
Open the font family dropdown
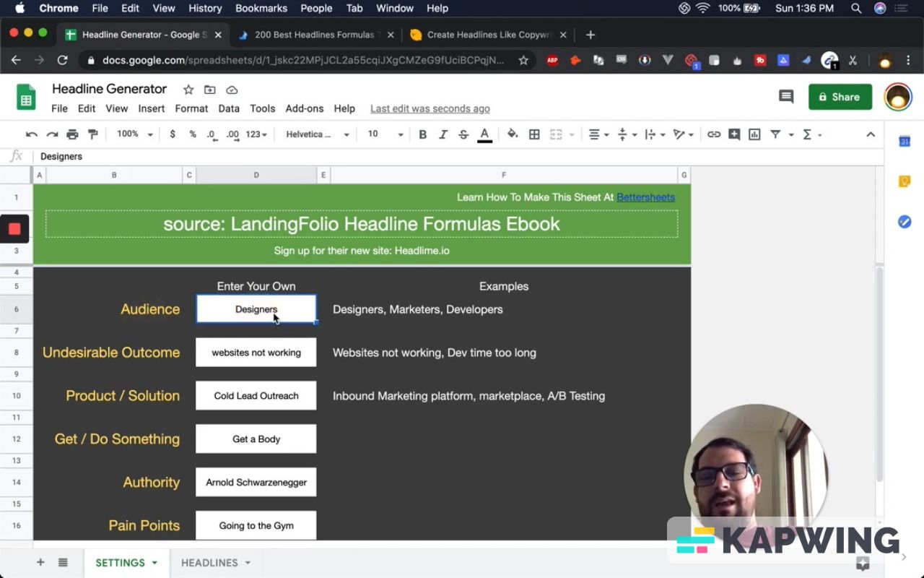(x=318, y=134)
